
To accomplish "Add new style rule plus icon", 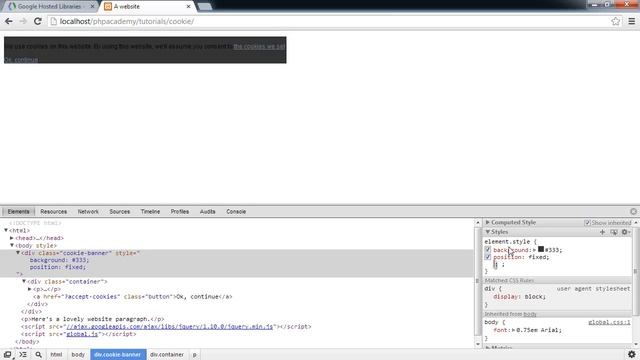I will (x=602, y=232).
